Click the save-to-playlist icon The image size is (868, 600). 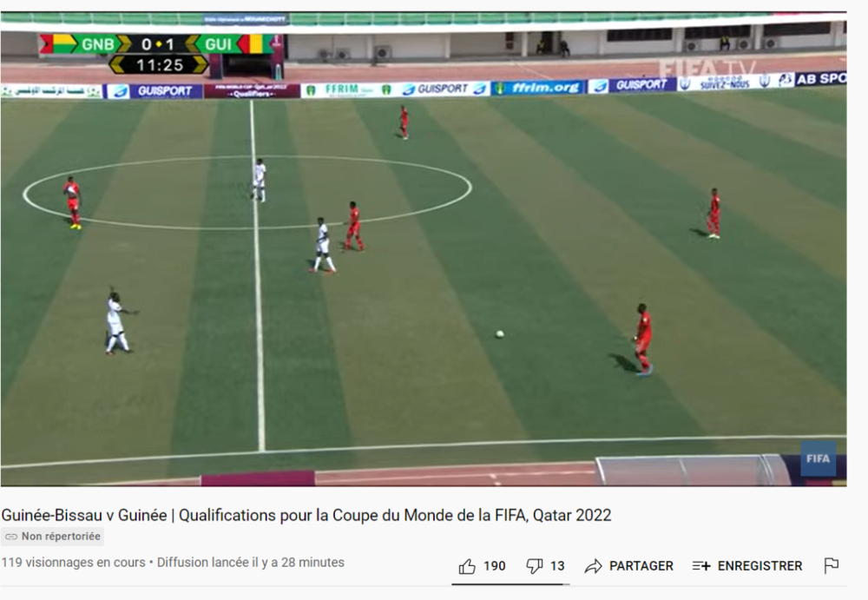[700, 566]
